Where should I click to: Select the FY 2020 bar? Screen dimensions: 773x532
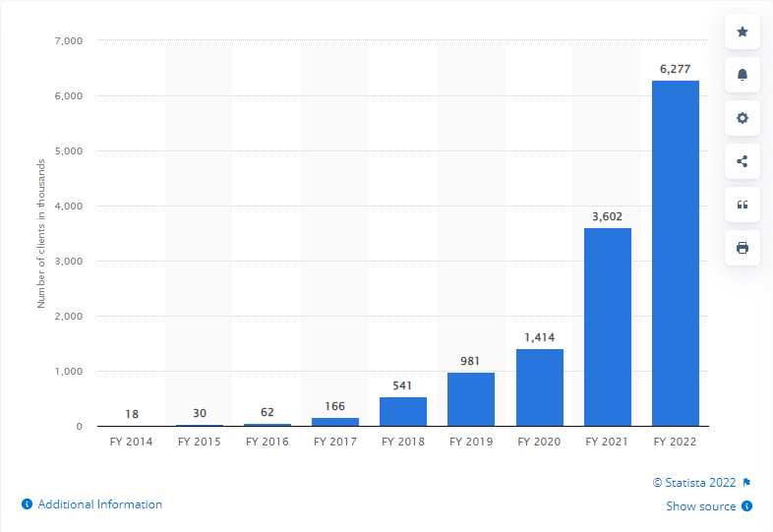[x=540, y=387]
